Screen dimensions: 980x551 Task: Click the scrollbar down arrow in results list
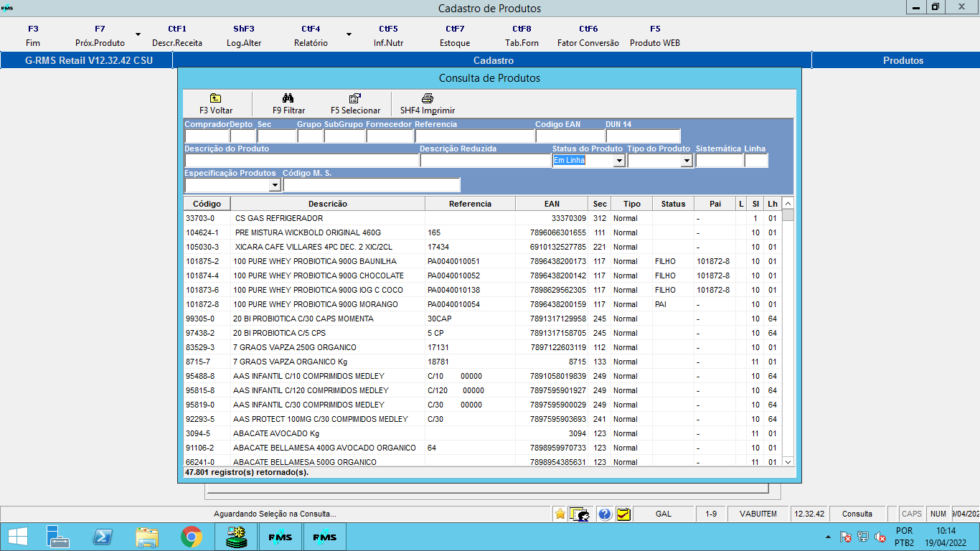coord(788,461)
